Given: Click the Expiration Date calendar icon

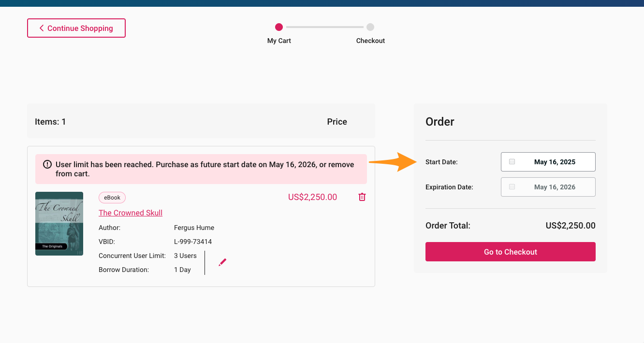Looking at the screenshot, I should coord(512,187).
